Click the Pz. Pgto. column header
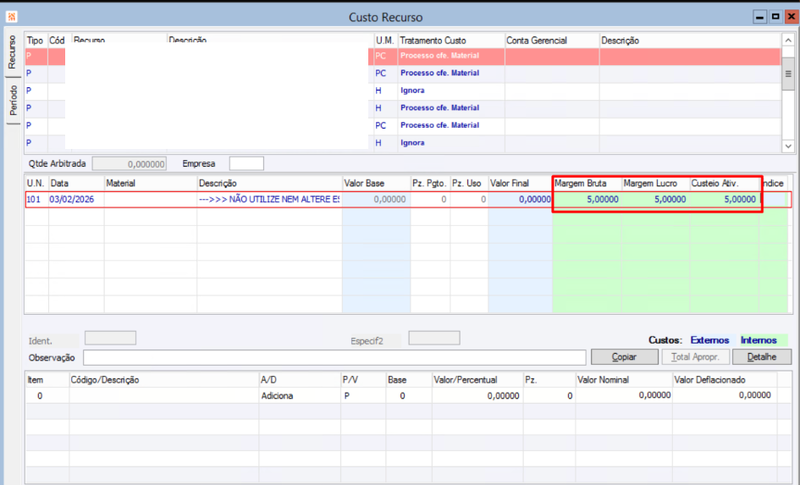Image resolution: width=800 pixels, height=485 pixels. 429,183
